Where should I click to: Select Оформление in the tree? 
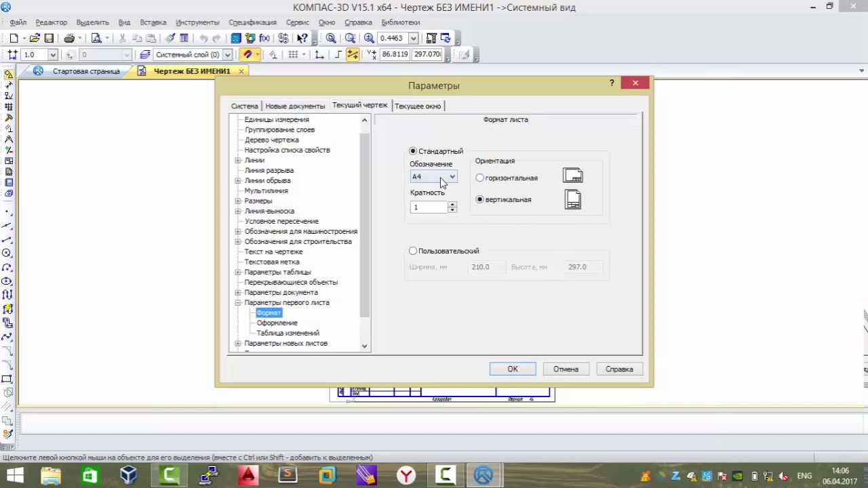click(x=277, y=323)
